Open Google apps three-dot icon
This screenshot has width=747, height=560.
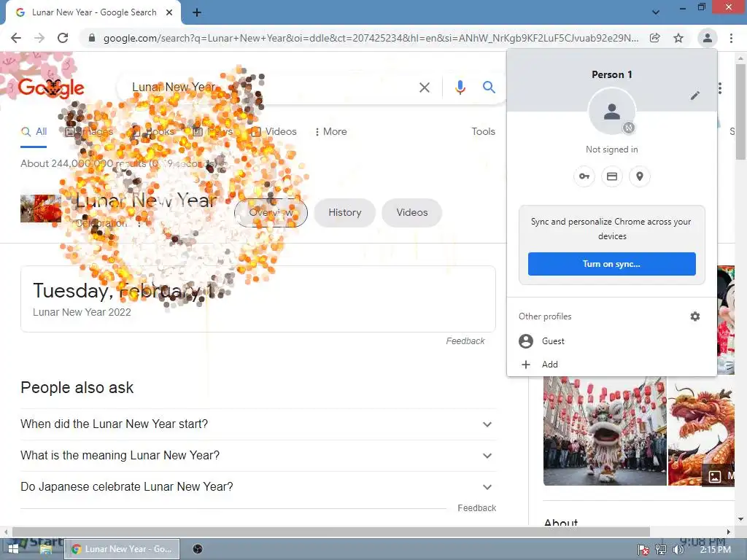coord(720,88)
